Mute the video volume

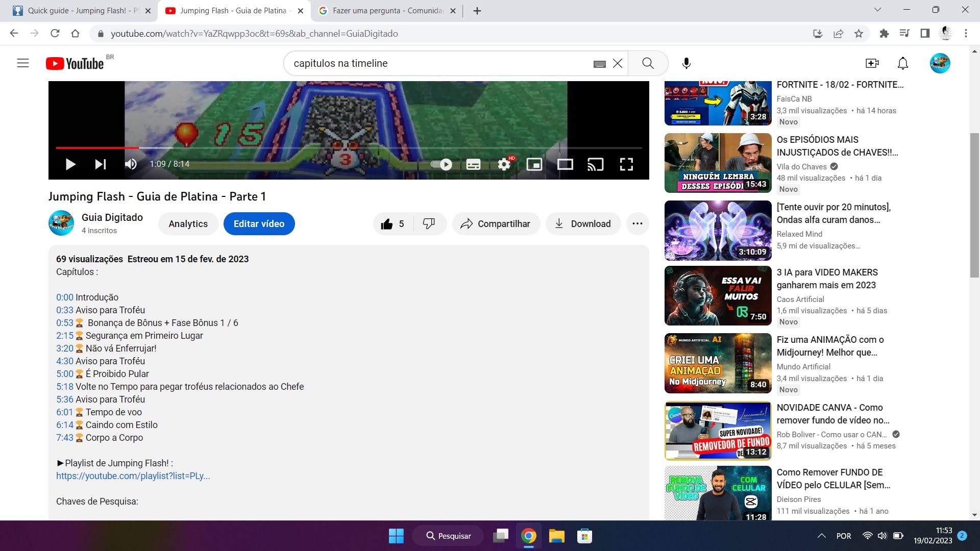[x=131, y=164]
